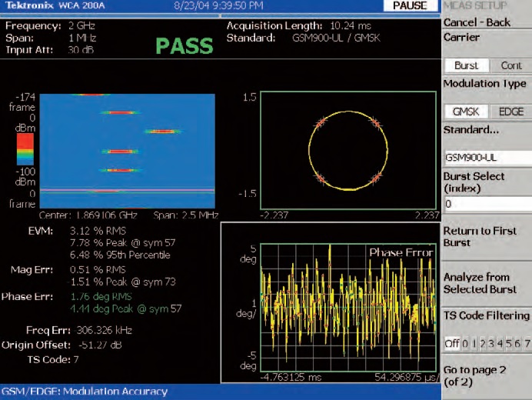Click the Burst Select index field

coord(485,204)
